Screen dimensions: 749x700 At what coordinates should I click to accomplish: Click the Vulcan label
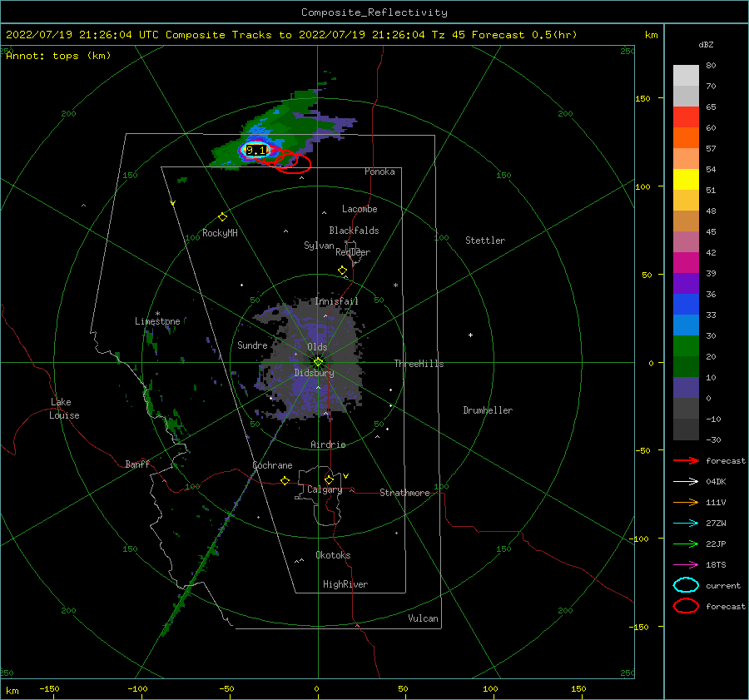pos(424,618)
